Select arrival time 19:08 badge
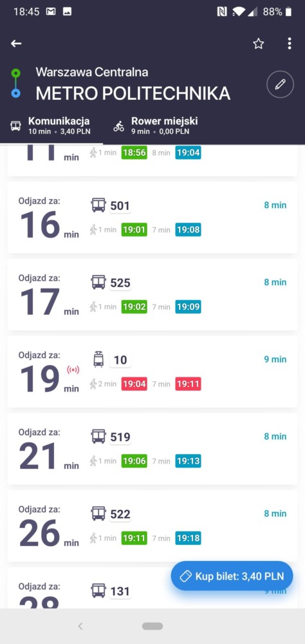305x644 pixels. tap(188, 230)
